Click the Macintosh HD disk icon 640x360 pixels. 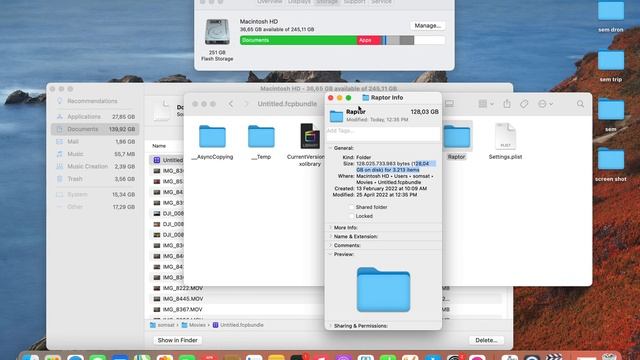[217, 32]
